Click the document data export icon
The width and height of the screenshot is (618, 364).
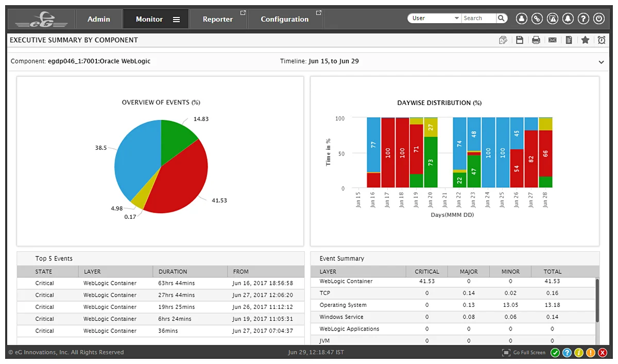(569, 40)
